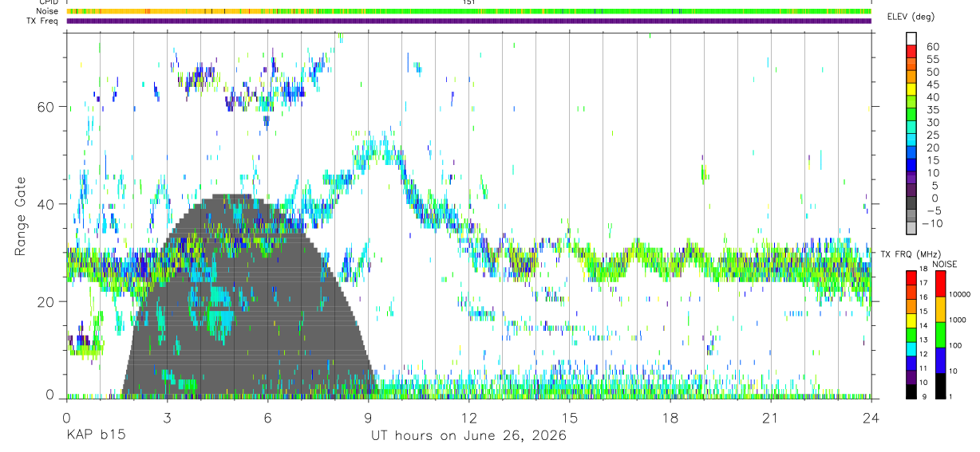The width and height of the screenshot is (980, 452).
Task: Click the 12 tick label on time axis
Action: point(468,419)
